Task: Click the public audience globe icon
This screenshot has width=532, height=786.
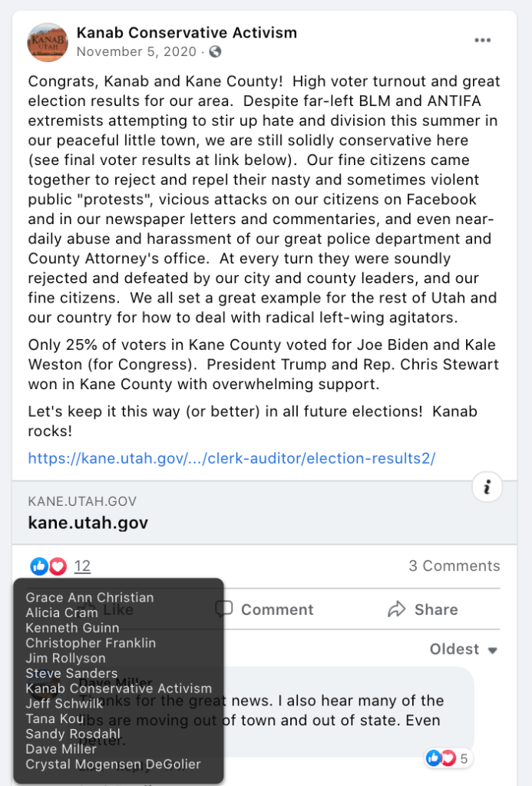Action: pos(215,52)
